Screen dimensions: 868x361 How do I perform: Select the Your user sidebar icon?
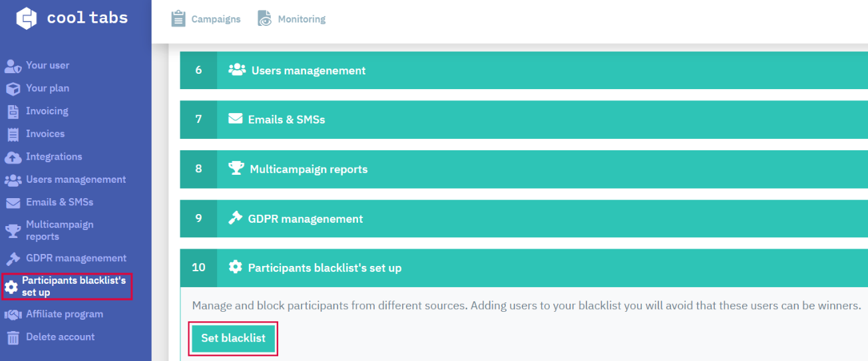tap(13, 66)
